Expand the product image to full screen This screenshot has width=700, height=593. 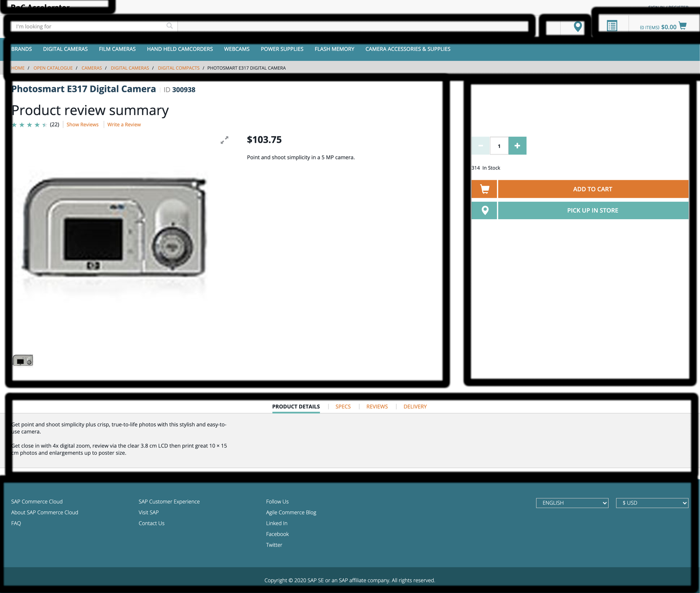[x=224, y=140]
